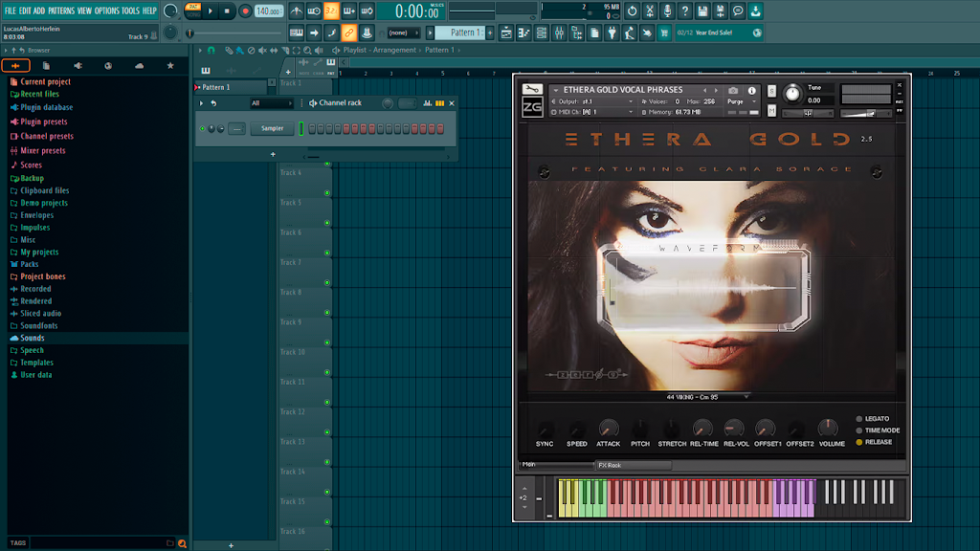Solo the Kontakt instrument with S button

(x=771, y=91)
